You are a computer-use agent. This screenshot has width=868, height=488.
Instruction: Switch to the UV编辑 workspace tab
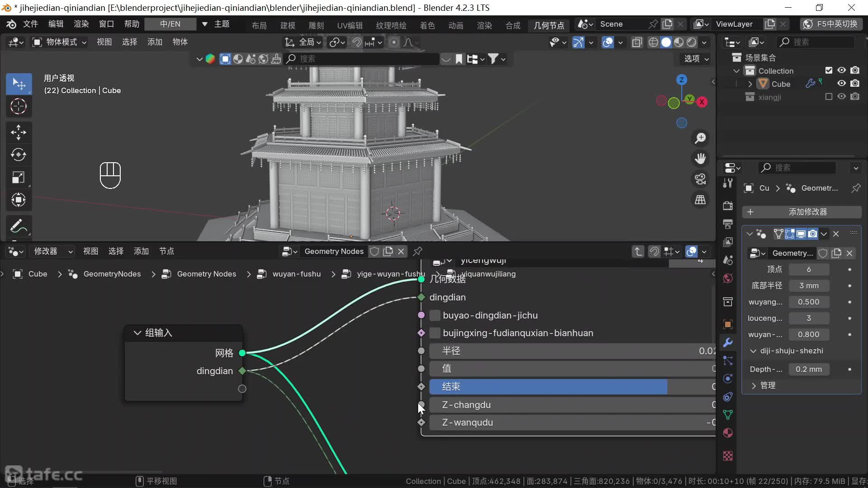pos(349,25)
